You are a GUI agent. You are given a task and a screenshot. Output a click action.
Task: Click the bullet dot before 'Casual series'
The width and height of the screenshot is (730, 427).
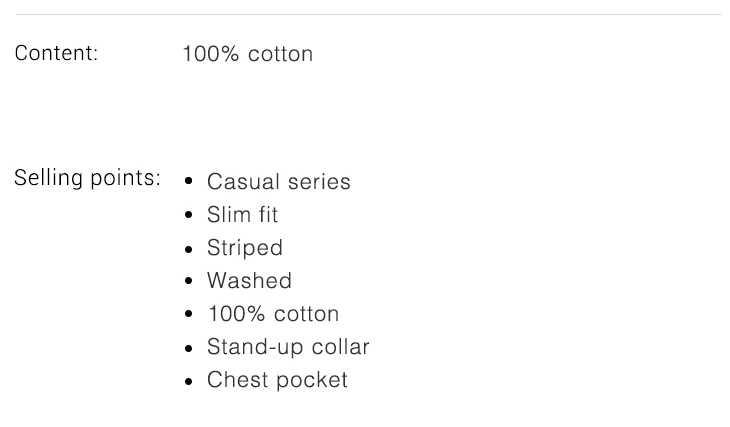coord(188,182)
